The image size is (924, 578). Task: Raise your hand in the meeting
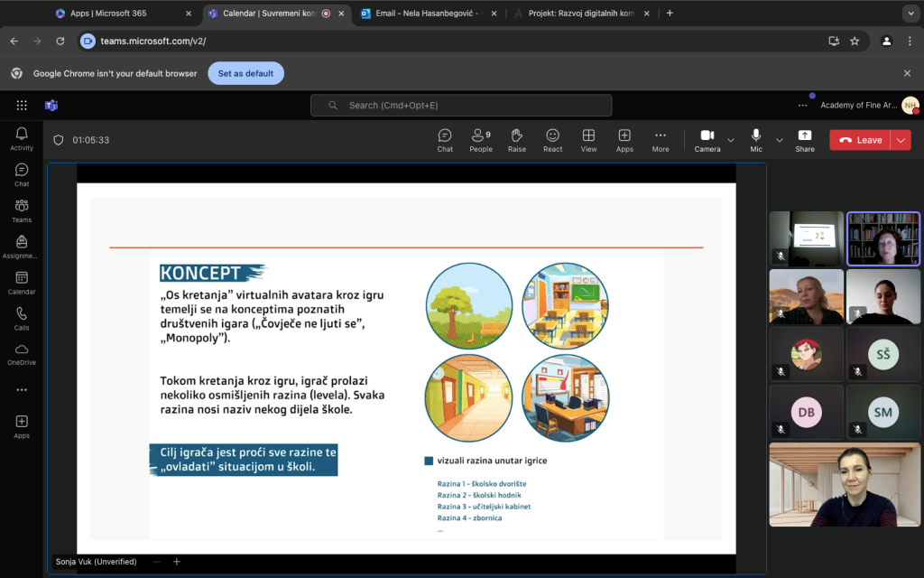[516, 140]
